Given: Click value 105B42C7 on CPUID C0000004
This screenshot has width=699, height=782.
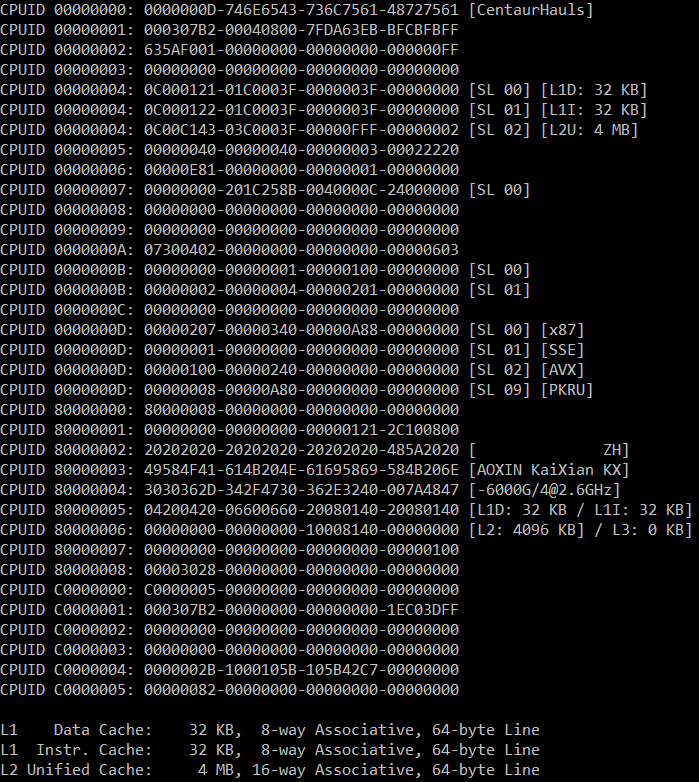Looking at the screenshot, I should tap(342, 669).
